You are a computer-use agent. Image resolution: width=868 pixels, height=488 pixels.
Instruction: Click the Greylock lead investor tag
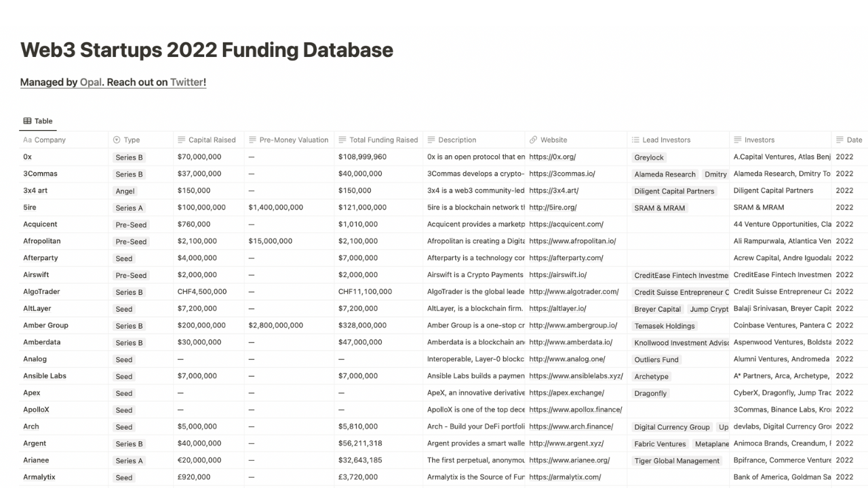point(649,157)
